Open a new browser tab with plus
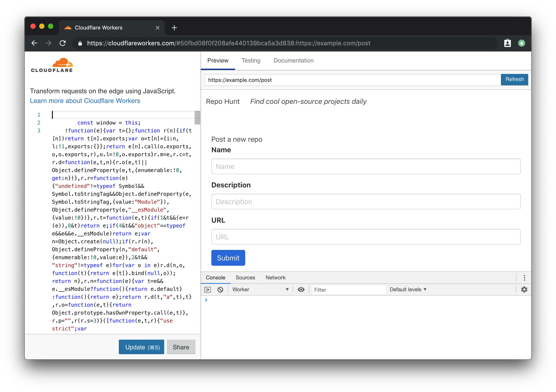The image size is (556, 392). point(174,28)
